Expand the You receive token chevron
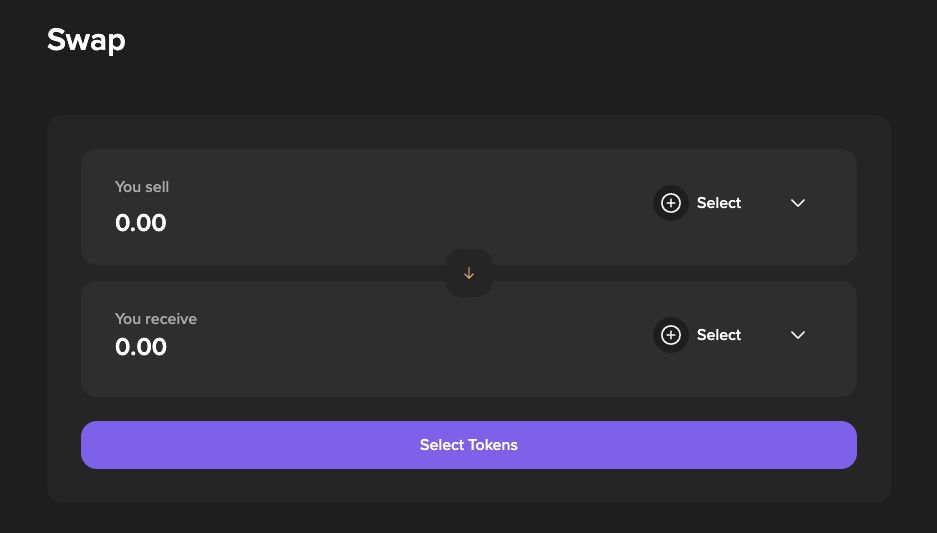This screenshot has height=533, width=937. click(798, 335)
